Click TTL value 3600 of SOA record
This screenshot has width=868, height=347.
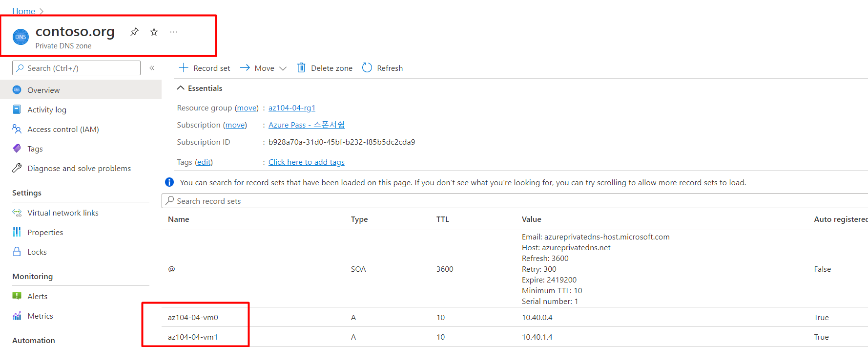[445, 269]
